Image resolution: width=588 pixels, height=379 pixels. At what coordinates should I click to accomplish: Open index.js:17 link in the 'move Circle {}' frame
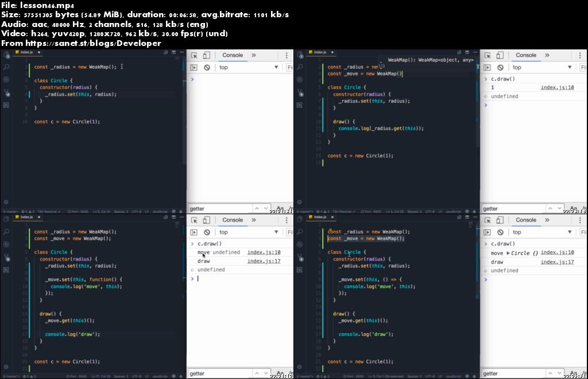[x=557, y=262]
